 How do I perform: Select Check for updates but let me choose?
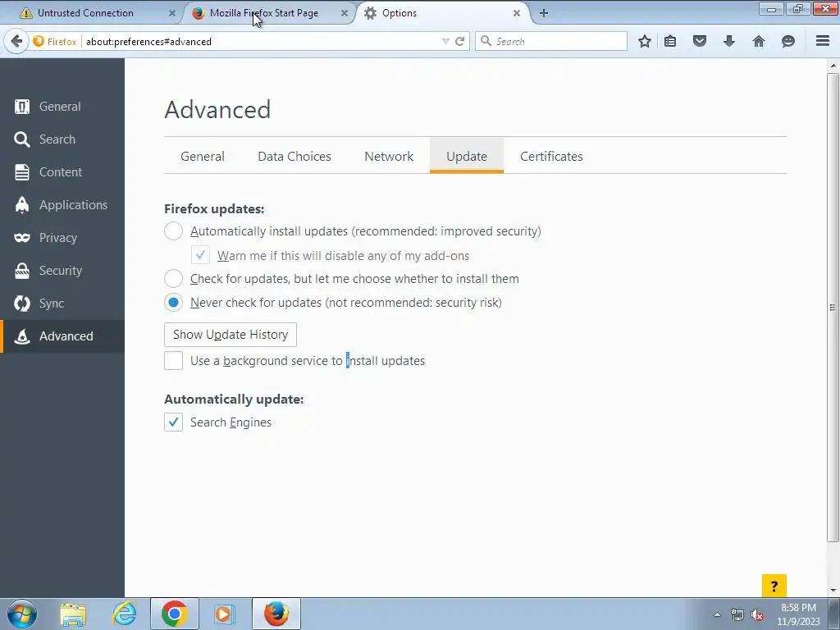coord(173,279)
